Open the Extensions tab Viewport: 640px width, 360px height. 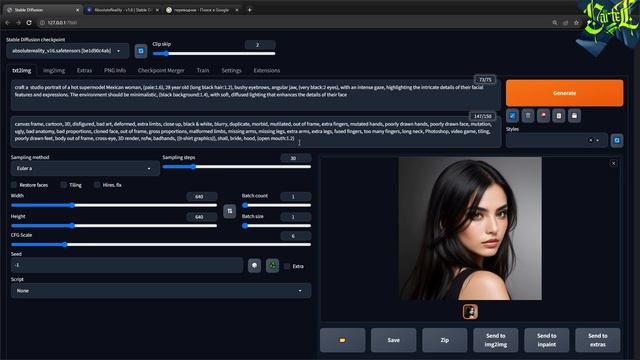click(267, 70)
